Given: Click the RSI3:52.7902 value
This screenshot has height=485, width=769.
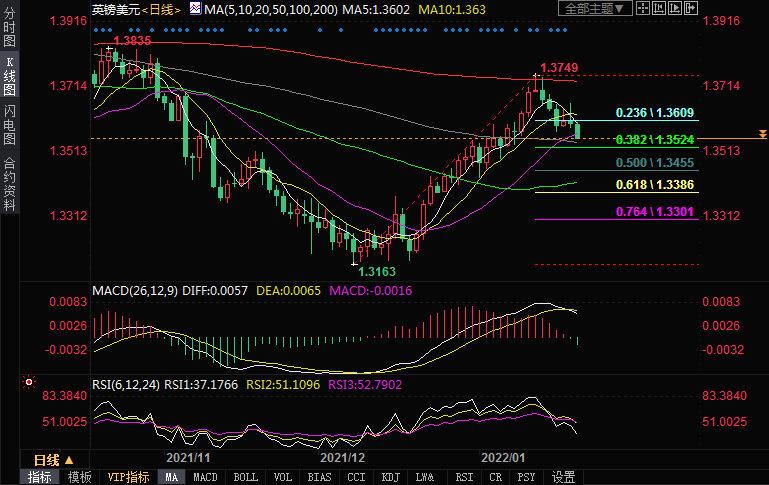Looking at the screenshot, I should 365,384.
